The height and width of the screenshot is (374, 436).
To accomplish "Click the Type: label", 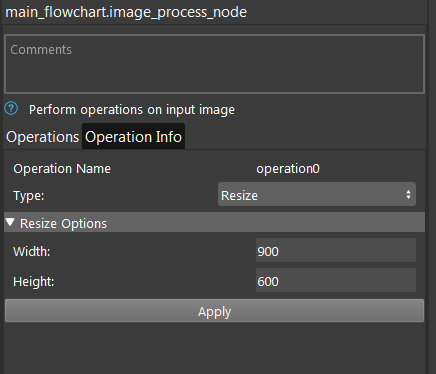I will tap(29, 195).
